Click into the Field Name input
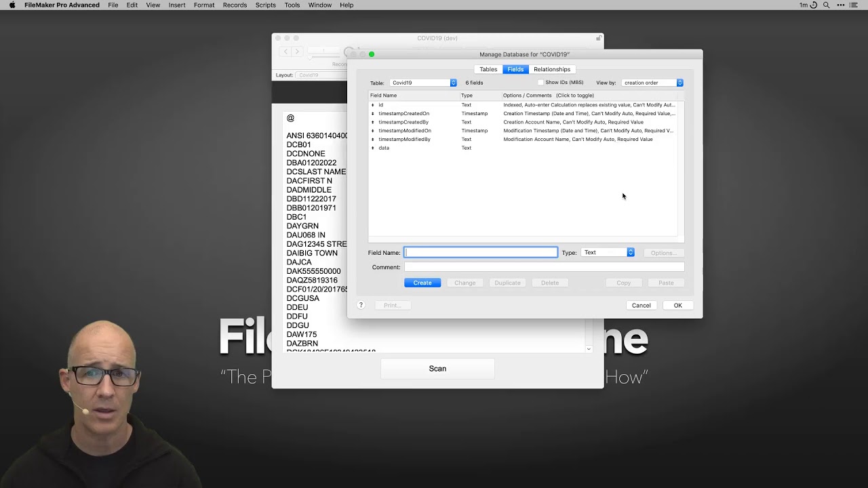This screenshot has width=868, height=488. [x=481, y=252]
